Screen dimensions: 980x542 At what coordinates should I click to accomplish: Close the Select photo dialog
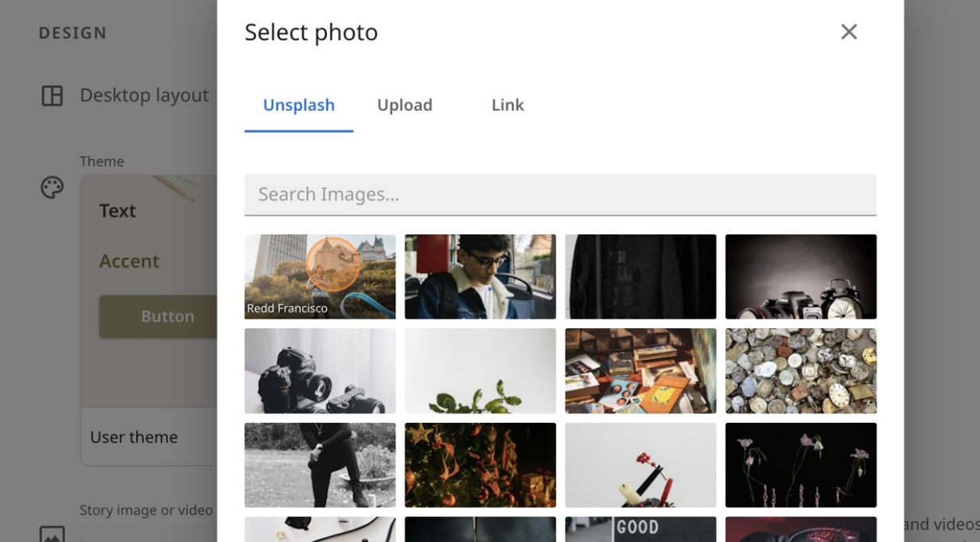pos(849,32)
